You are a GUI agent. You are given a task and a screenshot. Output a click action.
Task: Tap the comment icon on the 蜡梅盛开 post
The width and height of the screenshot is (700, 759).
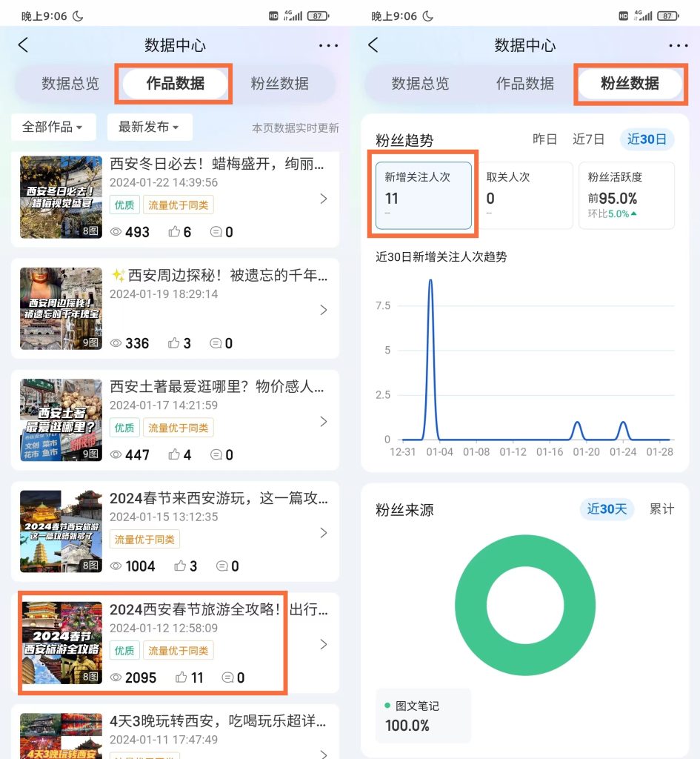pyautogui.click(x=216, y=232)
